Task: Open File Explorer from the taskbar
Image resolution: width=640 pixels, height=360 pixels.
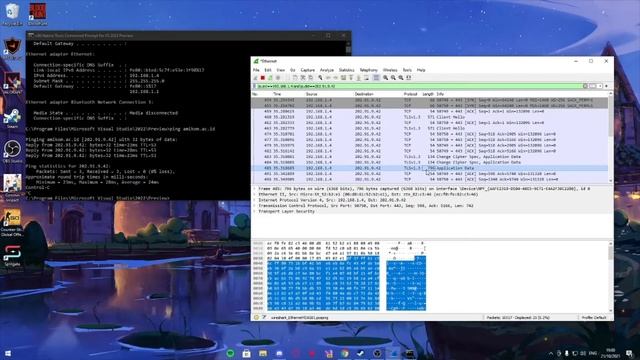Action: coord(263,353)
